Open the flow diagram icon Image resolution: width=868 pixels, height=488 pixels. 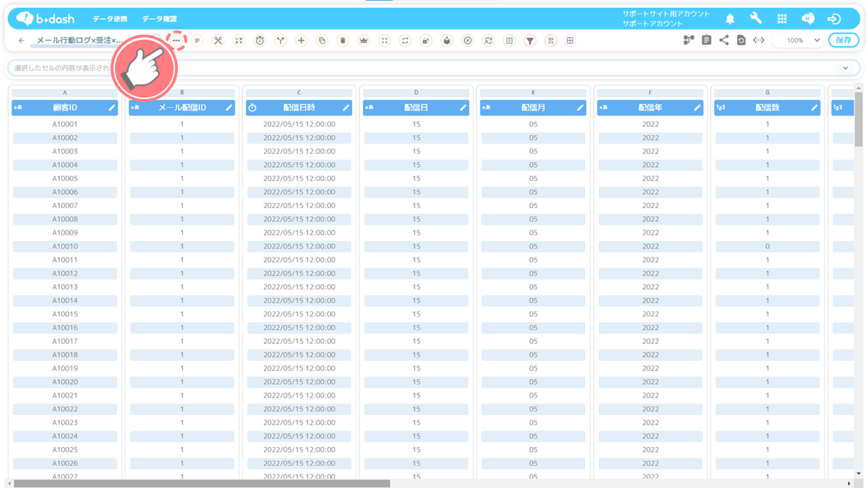point(689,40)
